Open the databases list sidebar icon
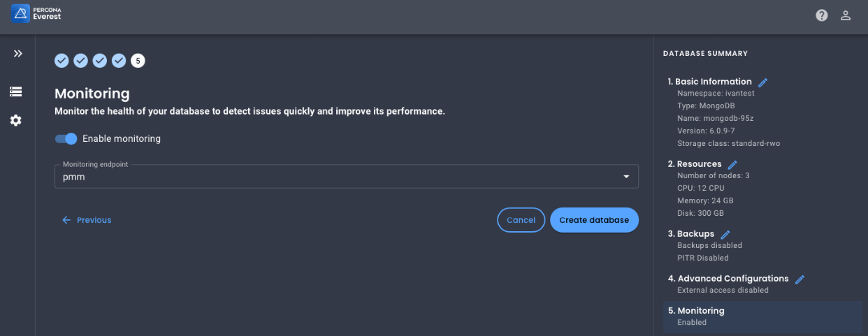Viewport: 868px width, 336px height. (x=15, y=92)
